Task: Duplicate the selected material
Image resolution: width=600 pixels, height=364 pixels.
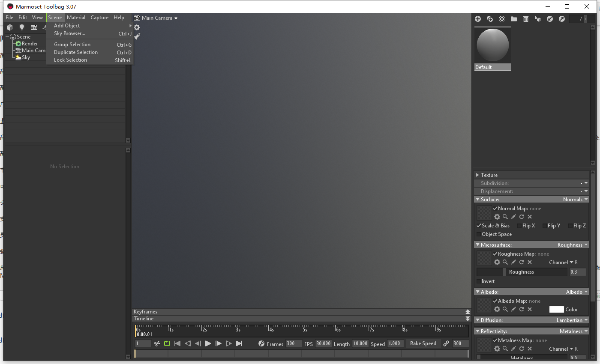Action: (x=490, y=19)
